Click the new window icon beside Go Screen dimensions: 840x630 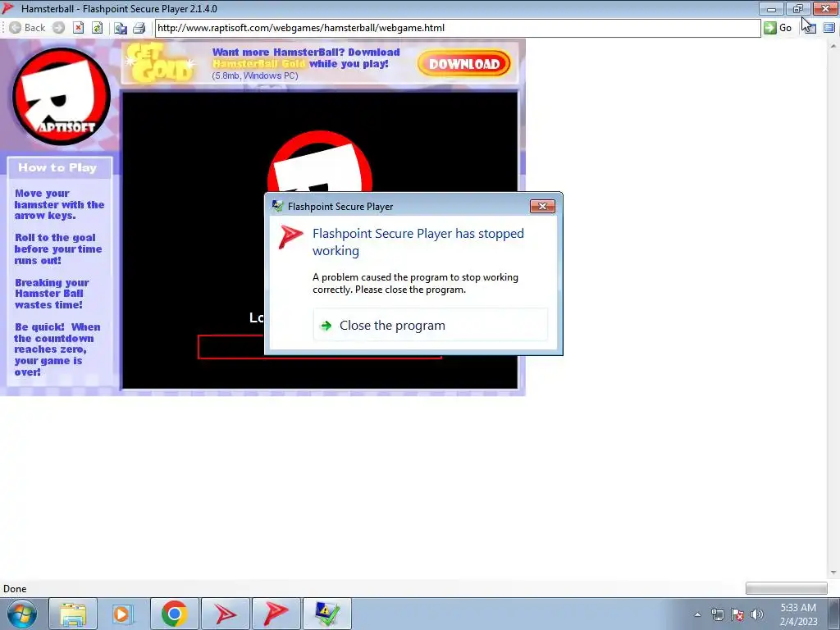(x=810, y=28)
